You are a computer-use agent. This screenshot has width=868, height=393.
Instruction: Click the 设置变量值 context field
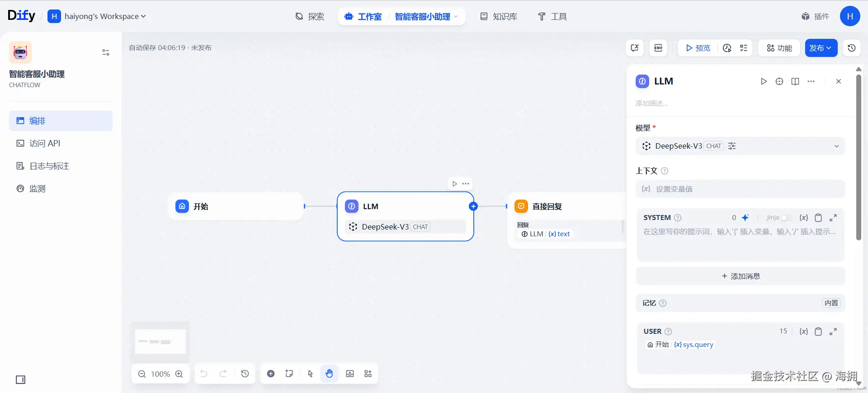click(741, 189)
